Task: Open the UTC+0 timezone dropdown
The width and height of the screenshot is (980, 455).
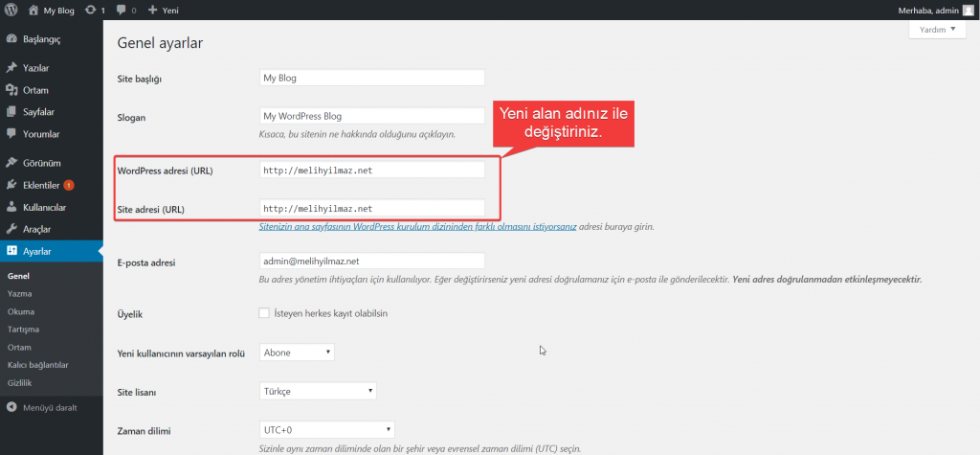Action: (x=326, y=431)
